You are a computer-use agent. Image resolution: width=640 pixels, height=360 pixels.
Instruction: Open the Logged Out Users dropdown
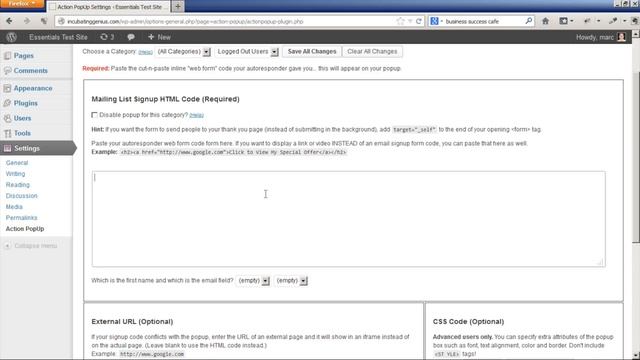(x=247, y=52)
